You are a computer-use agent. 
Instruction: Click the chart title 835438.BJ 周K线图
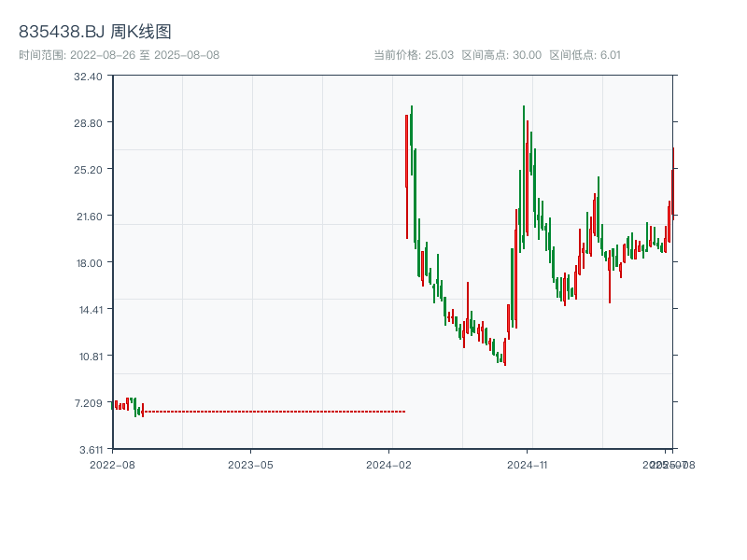point(95,32)
